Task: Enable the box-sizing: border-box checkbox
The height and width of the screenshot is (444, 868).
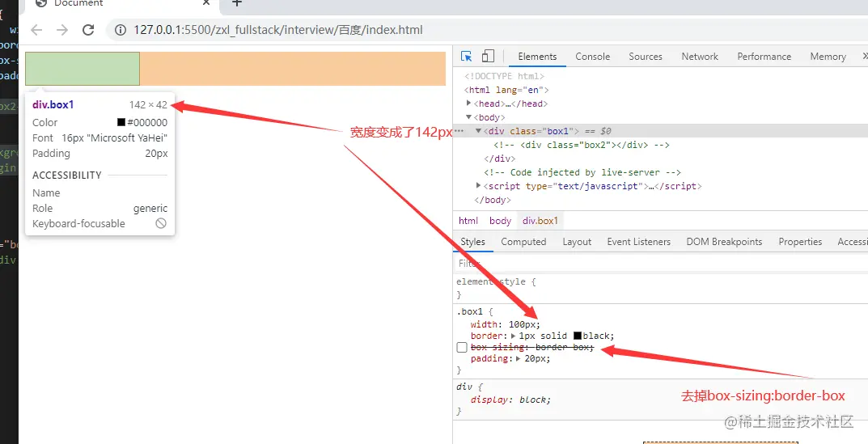Action: pos(462,347)
